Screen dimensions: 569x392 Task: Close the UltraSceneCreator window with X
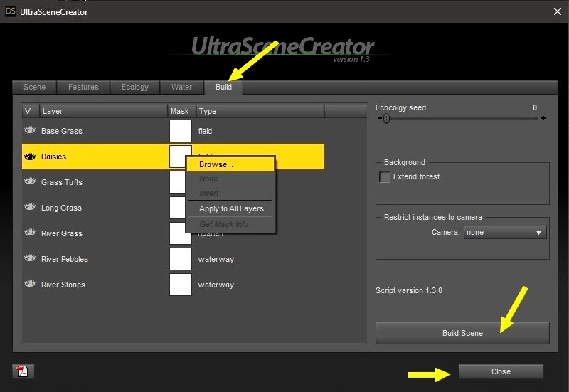click(x=558, y=11)
